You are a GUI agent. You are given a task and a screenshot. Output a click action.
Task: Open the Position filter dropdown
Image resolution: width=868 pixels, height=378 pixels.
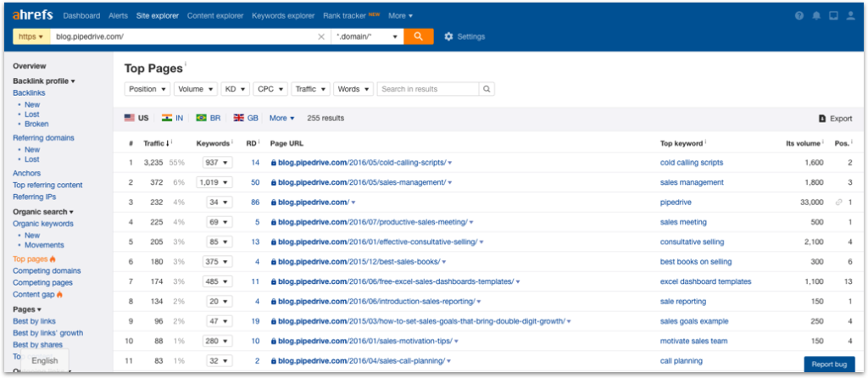point(147,89)
